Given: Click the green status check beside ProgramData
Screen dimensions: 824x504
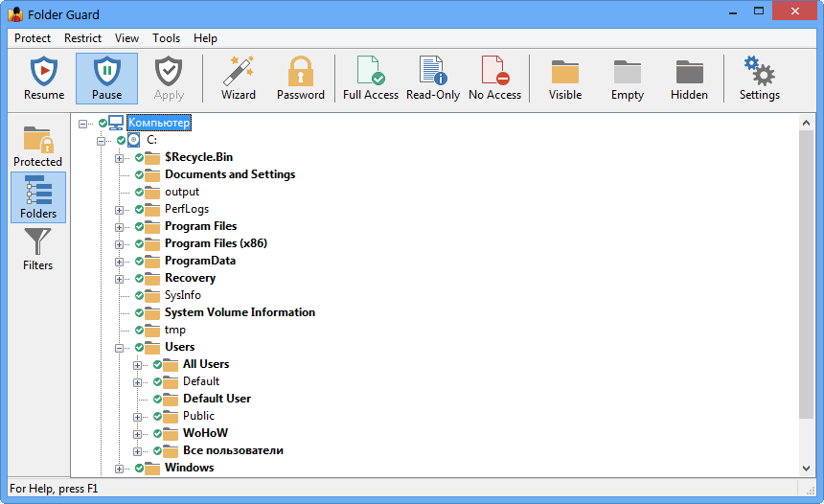Looking at the screenshot, I should 139,262.
